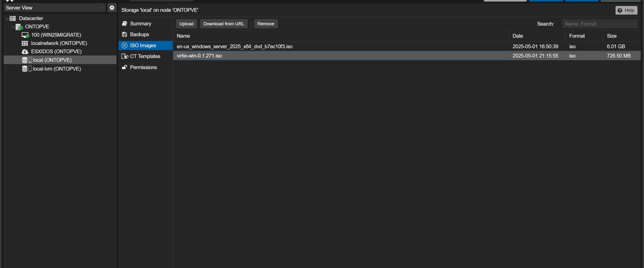The image size is (644, 268).
Task: Click the CT Templates file icon
Action: (x=125, y=56)
